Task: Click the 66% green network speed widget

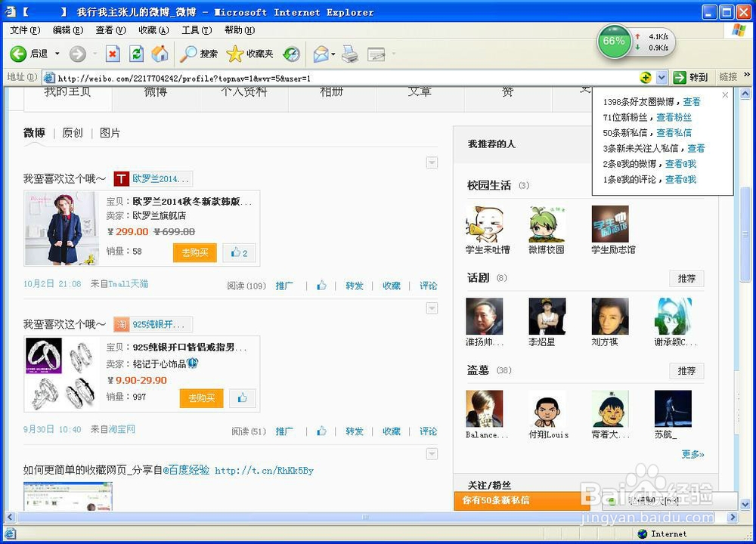Action: pos(614,42)
